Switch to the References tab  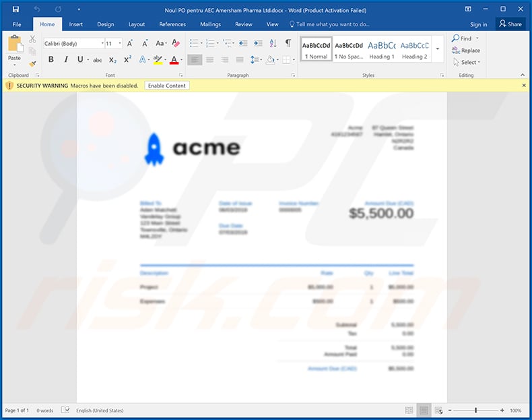[172, 24]
